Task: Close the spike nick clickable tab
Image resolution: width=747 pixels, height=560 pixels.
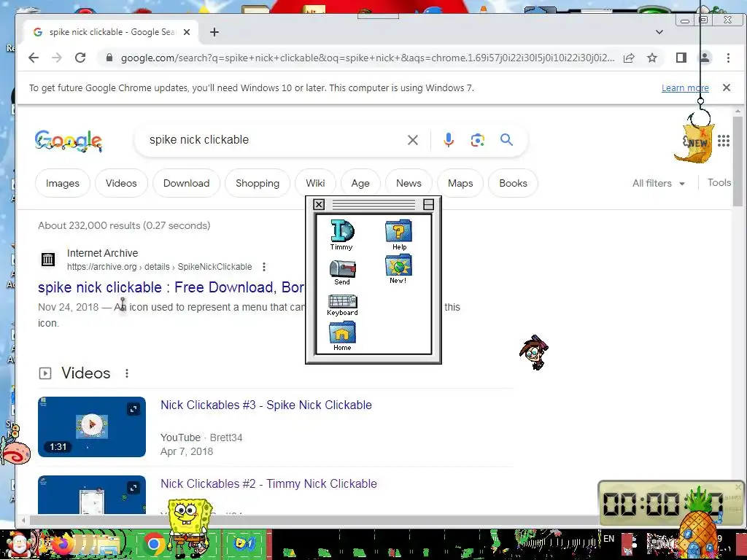Action: [x=187, y=32]
